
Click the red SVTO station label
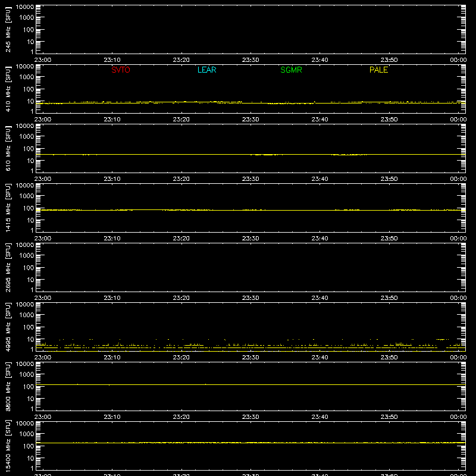click(x=121, y=70)
